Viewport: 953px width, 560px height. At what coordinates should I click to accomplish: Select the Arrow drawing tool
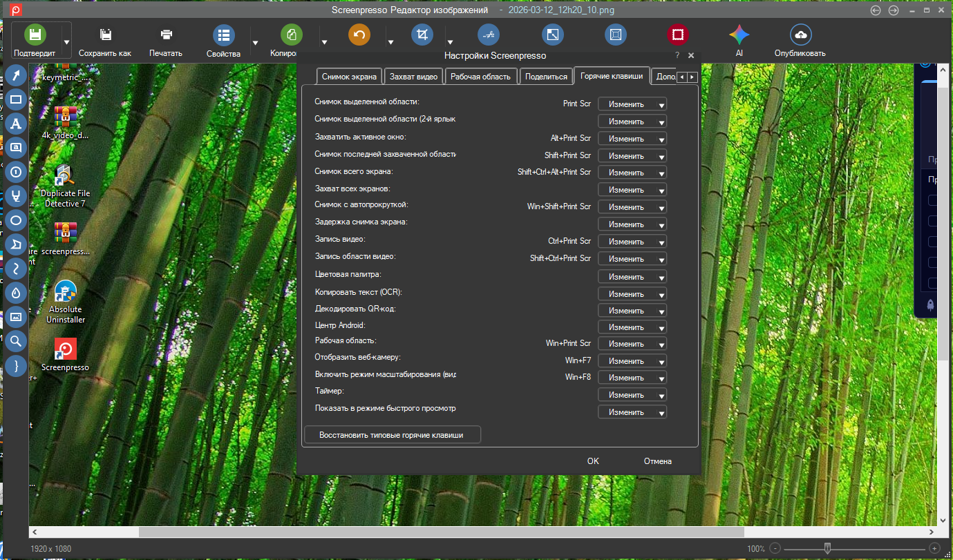(x=16, y=75)
